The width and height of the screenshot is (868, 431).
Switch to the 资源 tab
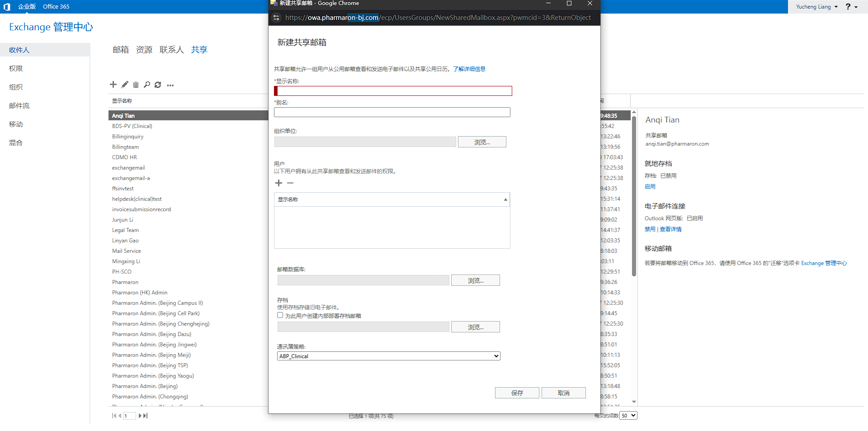tap(144, 50)
